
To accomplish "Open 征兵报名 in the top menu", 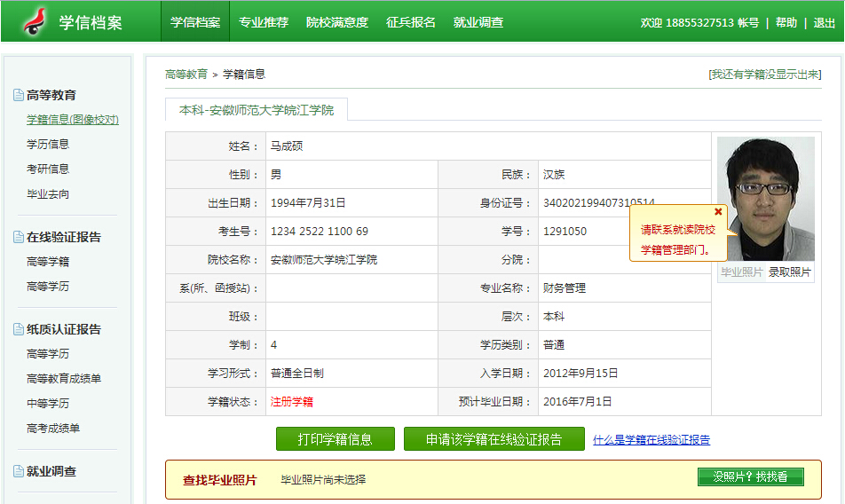I will pos(411,22).
